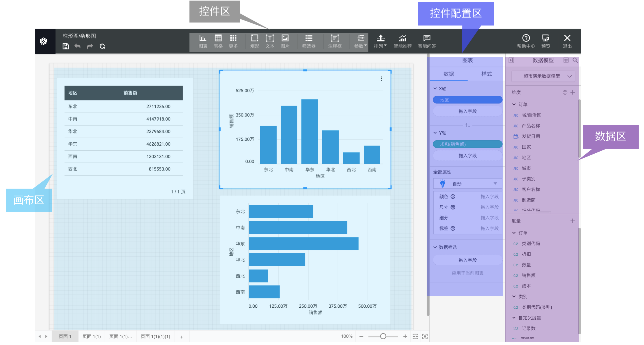This screenshot has height=345, width=644.
Task: Open the 自动 chart type dropdown
Action: (467, 184)
